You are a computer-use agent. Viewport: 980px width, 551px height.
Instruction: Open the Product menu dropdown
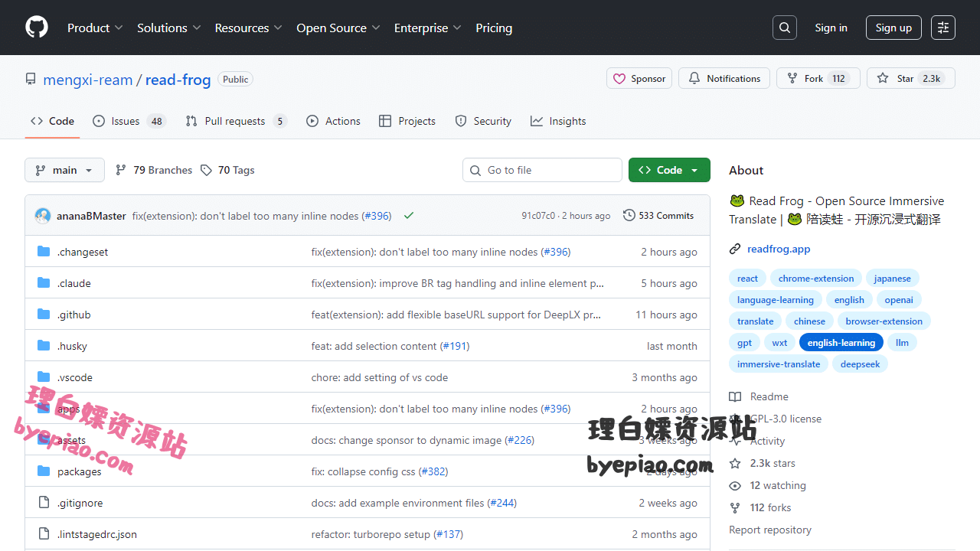95,28
